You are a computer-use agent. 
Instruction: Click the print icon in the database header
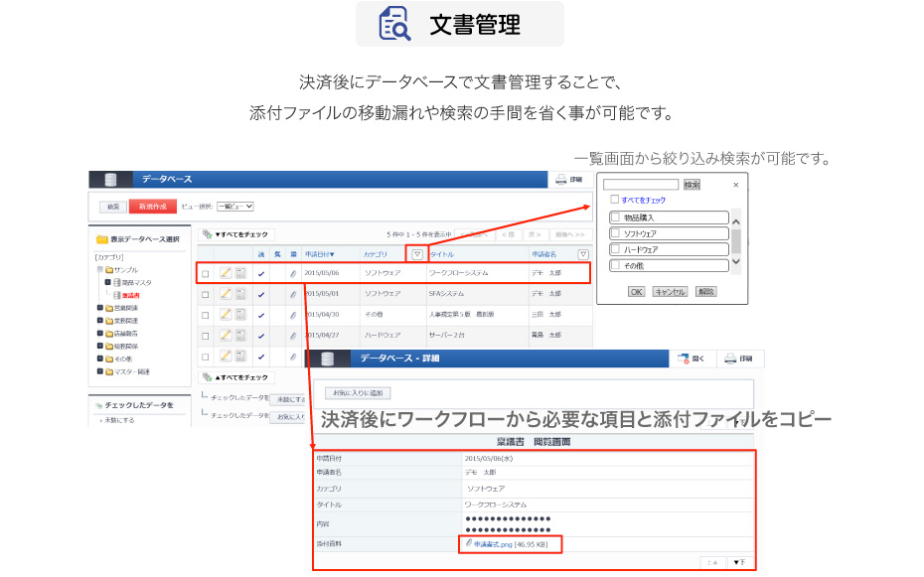pos(561,180)
